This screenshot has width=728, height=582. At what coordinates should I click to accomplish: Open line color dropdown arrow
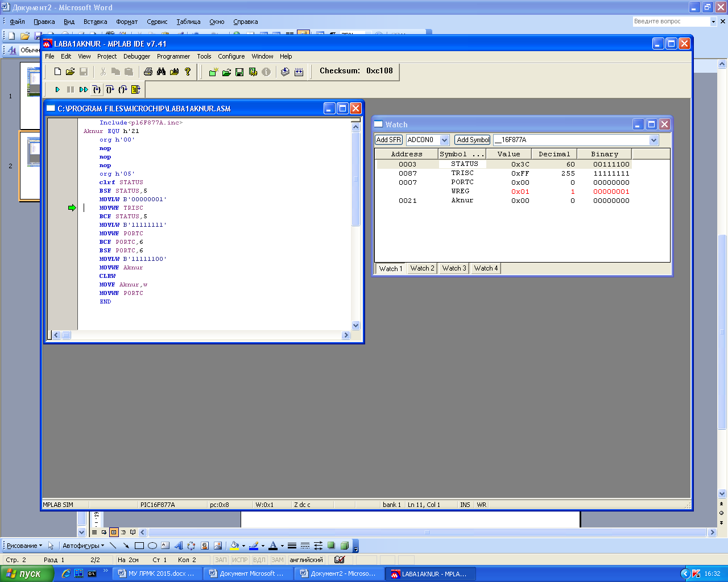tap(263, 546)
